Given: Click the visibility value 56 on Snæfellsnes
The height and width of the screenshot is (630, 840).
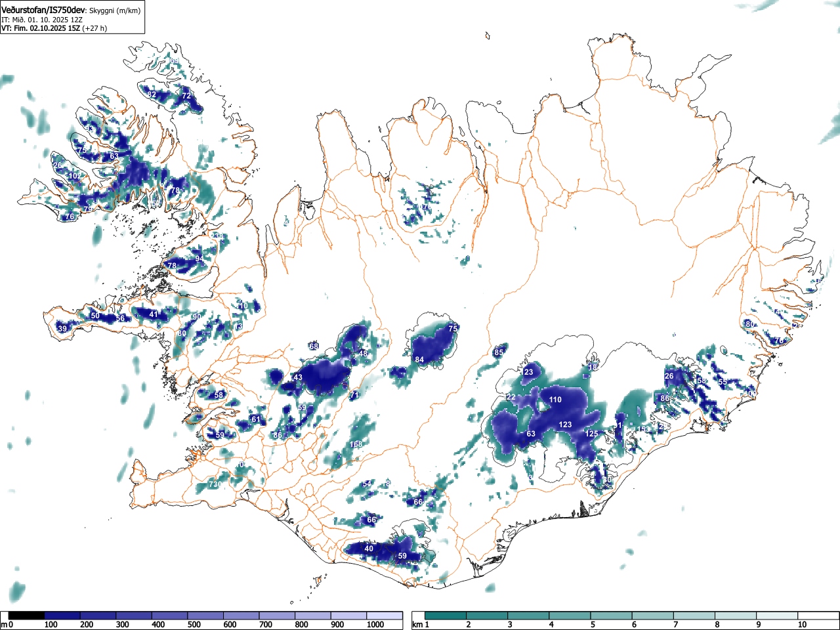Looking at the screenshot, I should tap(120, 318).
